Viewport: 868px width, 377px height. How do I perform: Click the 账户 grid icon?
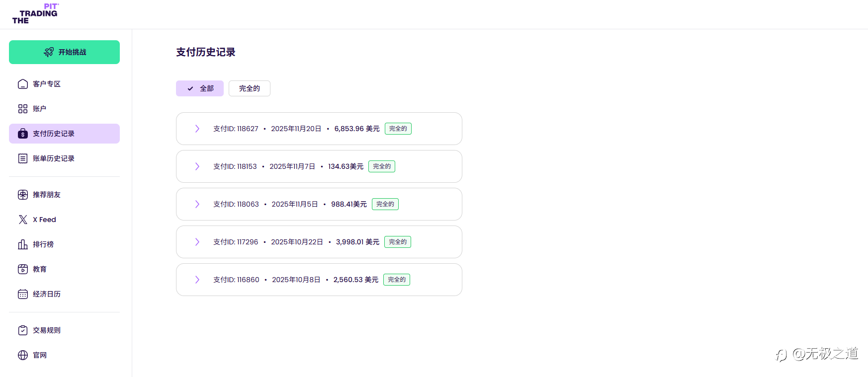pyautogui.click(x=23, y=109)
